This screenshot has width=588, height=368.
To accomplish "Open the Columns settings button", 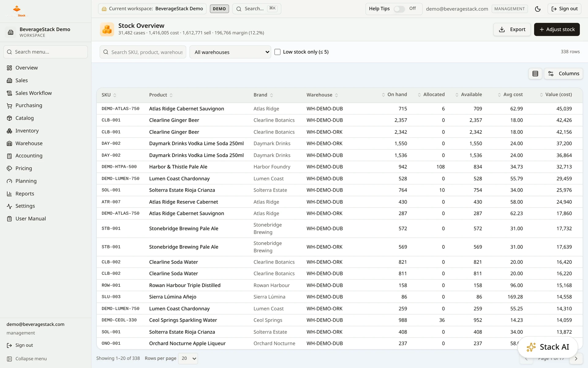I will 563,74.
